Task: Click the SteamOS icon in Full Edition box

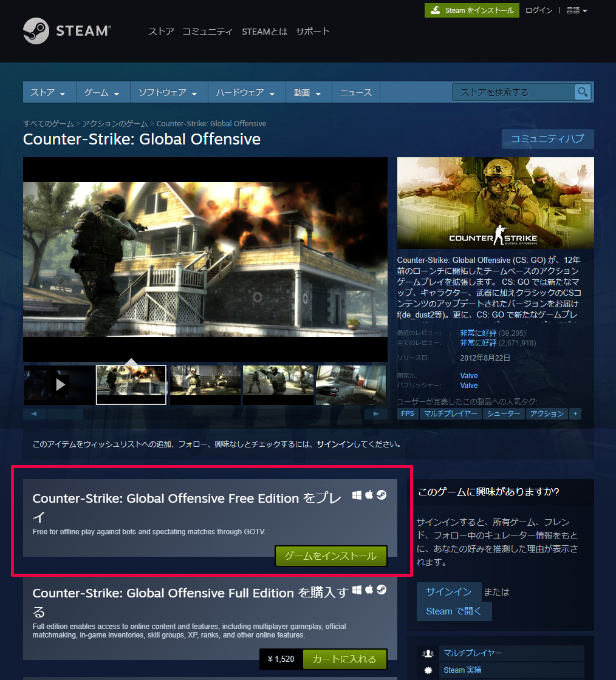Action: (382, 590)
